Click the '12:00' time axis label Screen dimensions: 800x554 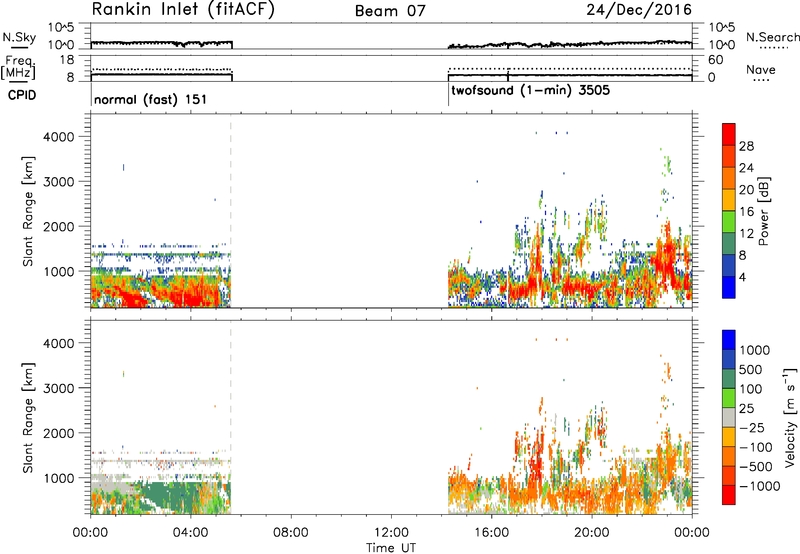coord(391,533)
